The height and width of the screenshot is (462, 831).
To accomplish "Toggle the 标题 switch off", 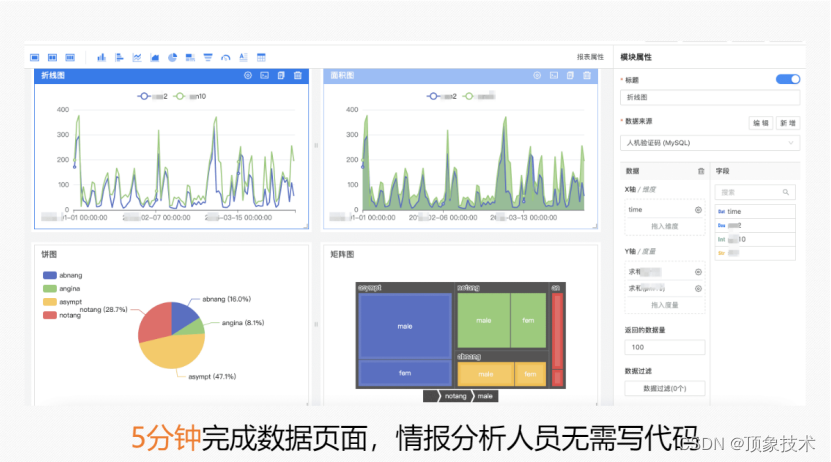I will (788, 79).
